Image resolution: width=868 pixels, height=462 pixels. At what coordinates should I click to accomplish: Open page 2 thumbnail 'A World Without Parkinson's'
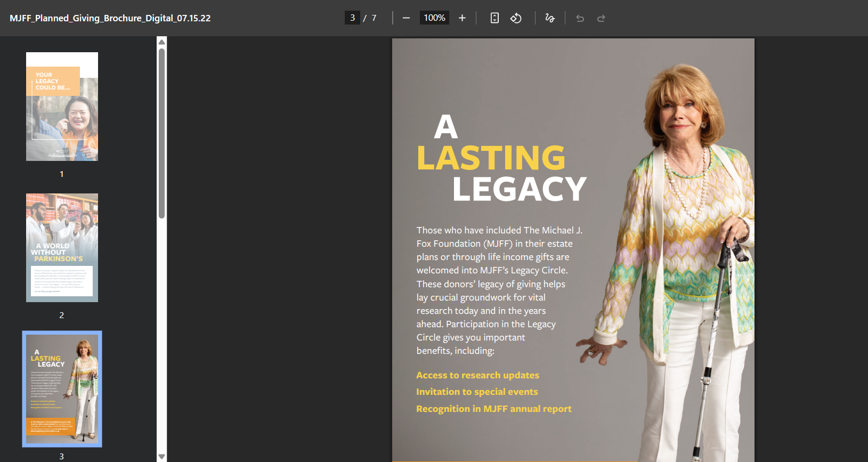click(62, 248)
